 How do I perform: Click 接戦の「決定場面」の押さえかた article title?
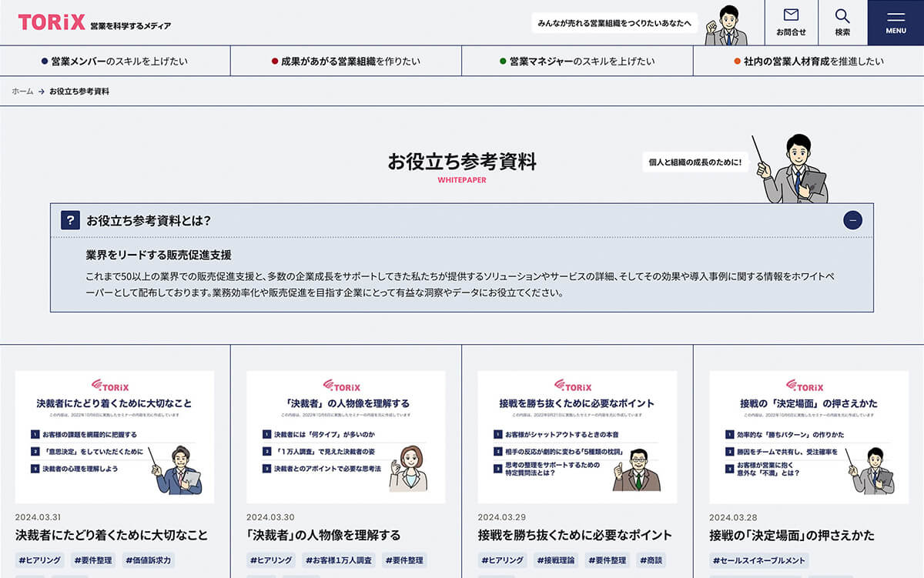coord(792,535)
